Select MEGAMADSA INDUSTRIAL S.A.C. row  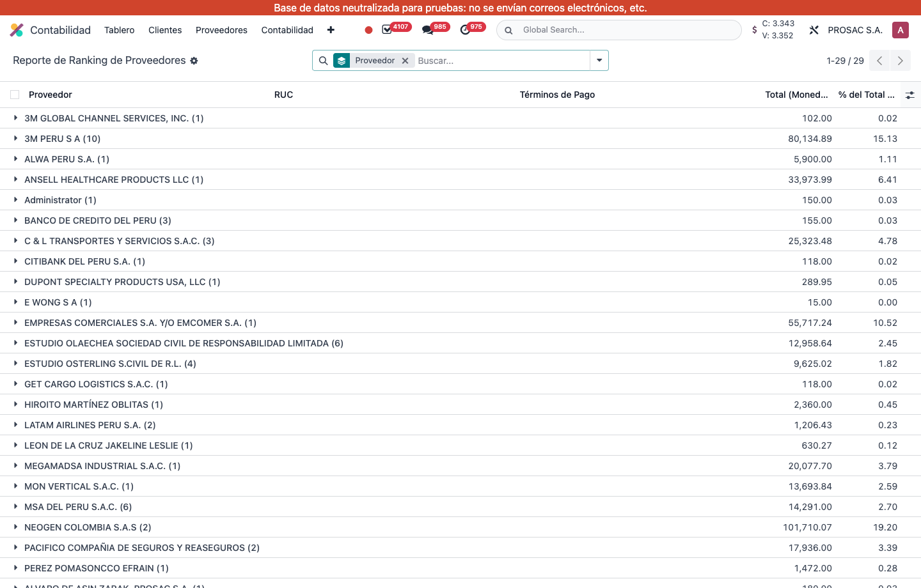click(x=460, y=466)
